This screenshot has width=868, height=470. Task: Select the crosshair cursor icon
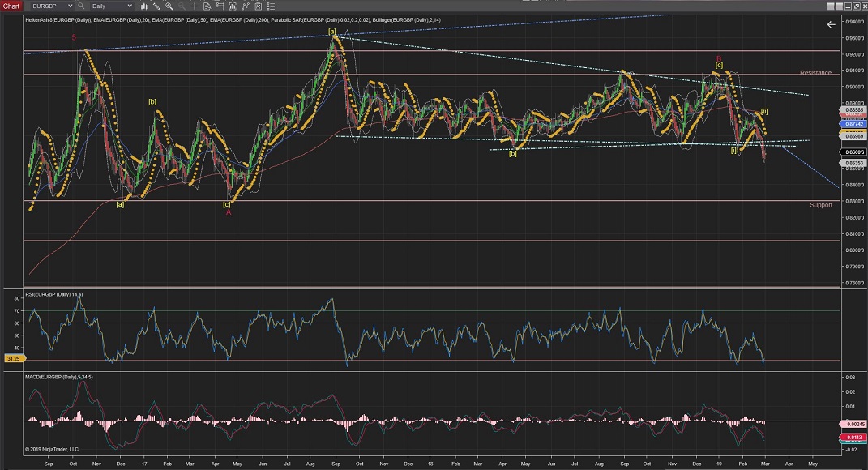(x=195, y=6)
